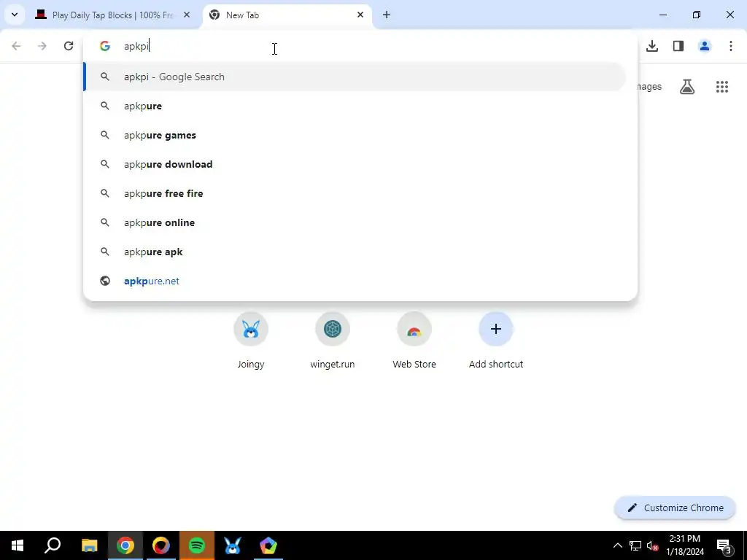Open the Images link
Image resolution: width=747 pixels, height=560 pixels.
click(650, 86)
